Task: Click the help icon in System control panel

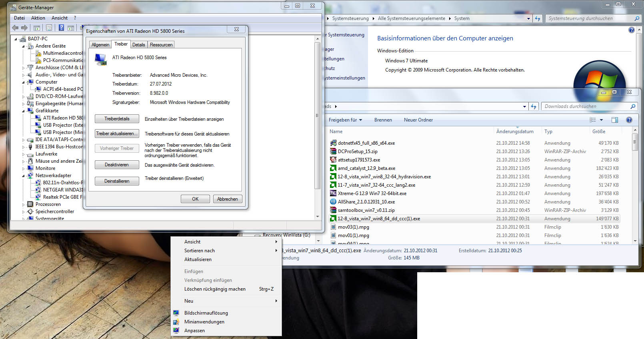Action: 632,30
